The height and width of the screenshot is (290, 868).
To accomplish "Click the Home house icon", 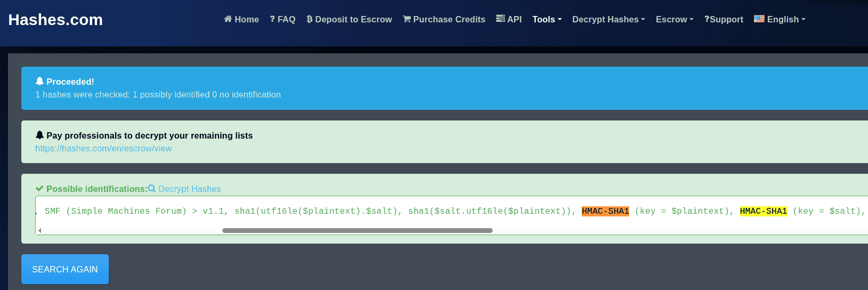I will click(228, 19).
